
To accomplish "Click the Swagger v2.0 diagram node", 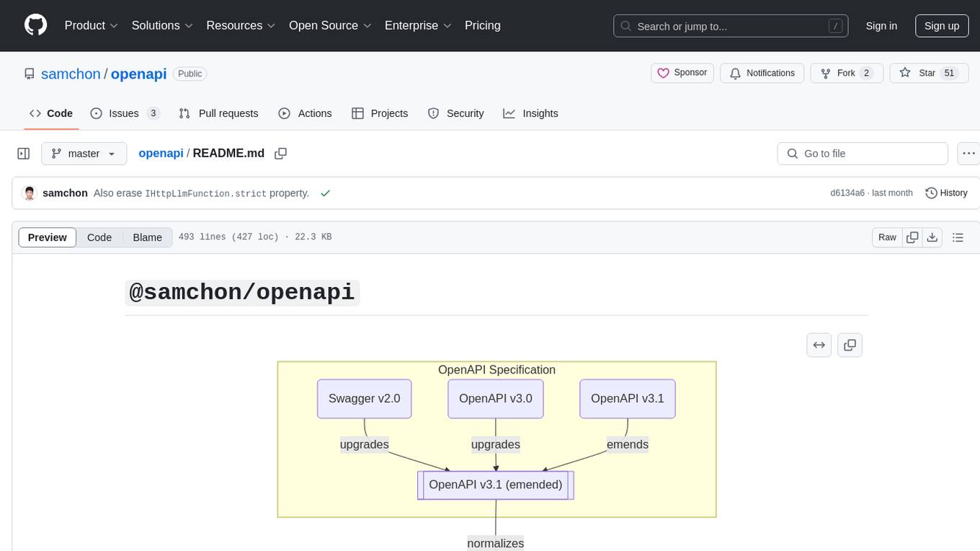I will (x=365, y=399).
